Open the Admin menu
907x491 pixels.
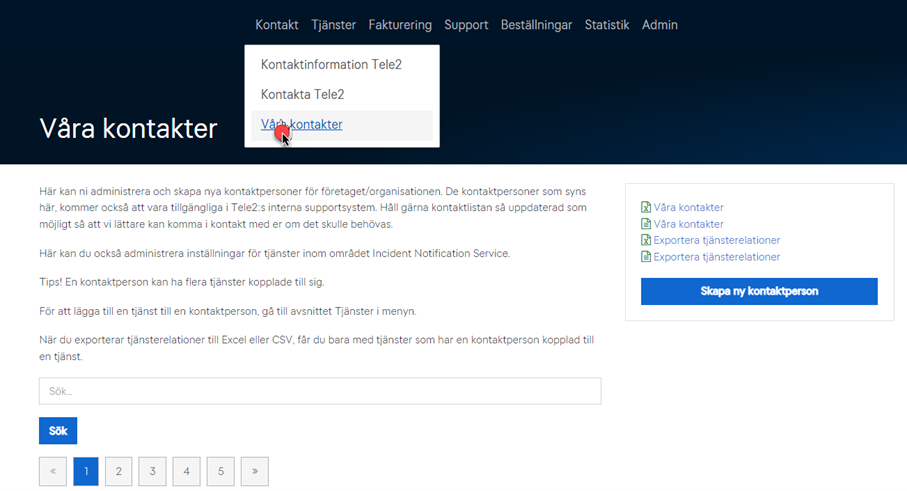[x=659, y=25]
